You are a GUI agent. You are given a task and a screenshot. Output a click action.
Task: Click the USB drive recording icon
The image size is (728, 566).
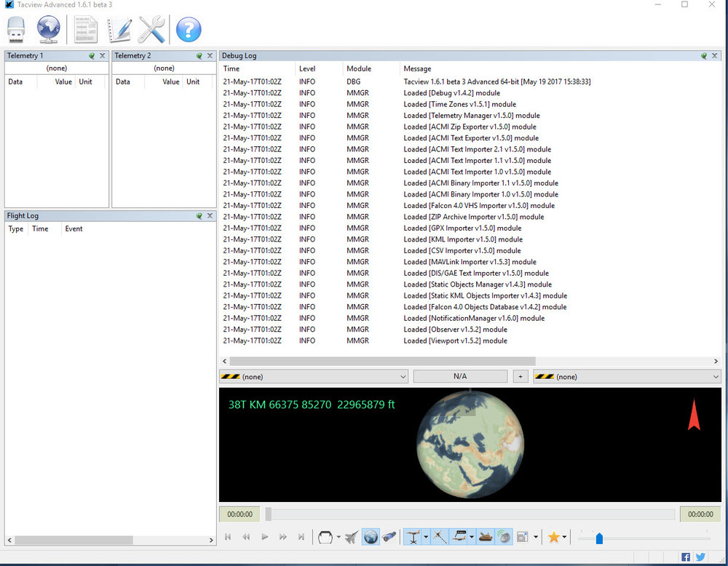[x=17, y=30]
